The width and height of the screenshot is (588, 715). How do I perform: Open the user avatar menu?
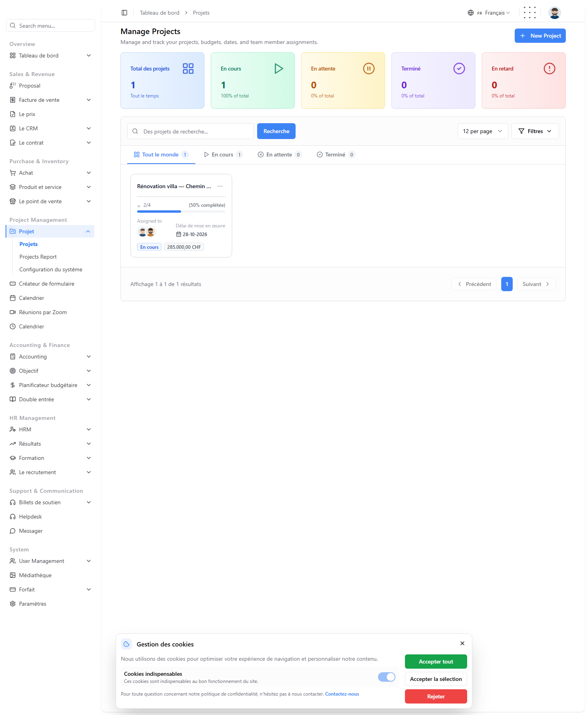(x=554, y=13)
